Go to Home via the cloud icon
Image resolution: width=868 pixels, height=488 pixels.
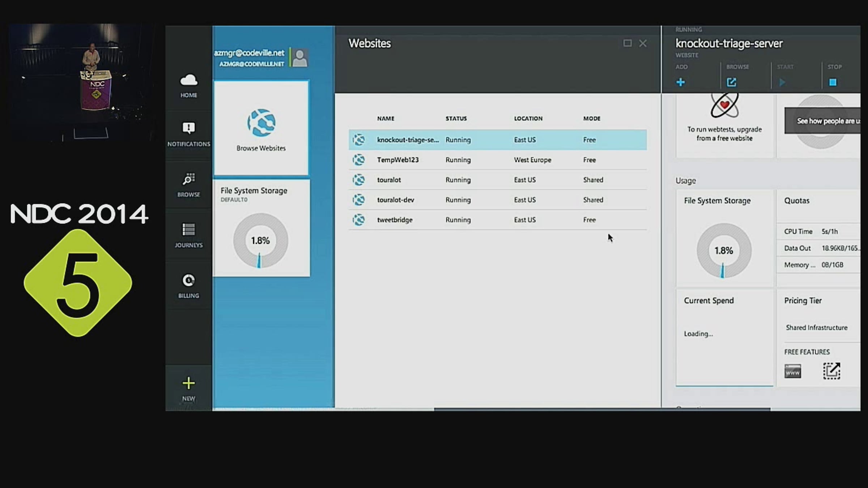[189, 80]
